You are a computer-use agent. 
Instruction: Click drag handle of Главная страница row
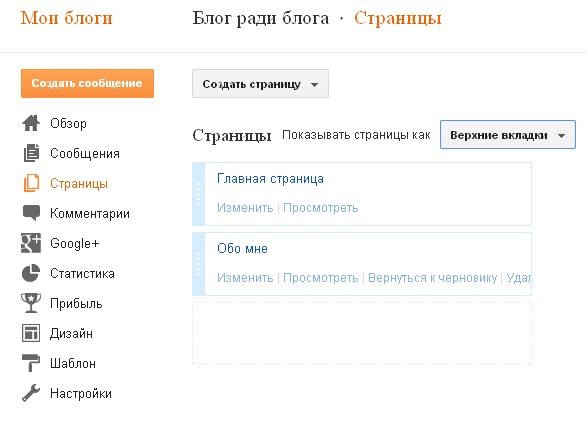(198, 194)
